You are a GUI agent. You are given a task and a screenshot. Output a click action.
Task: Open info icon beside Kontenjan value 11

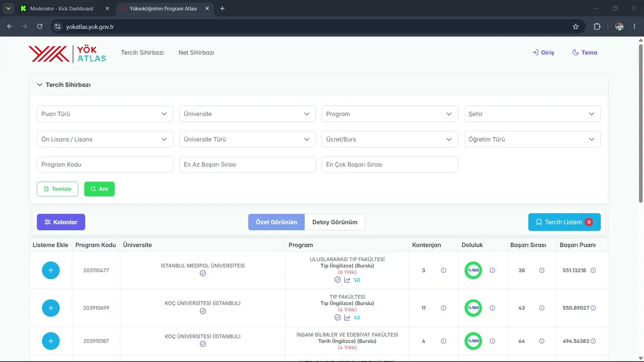pos(443,308)
